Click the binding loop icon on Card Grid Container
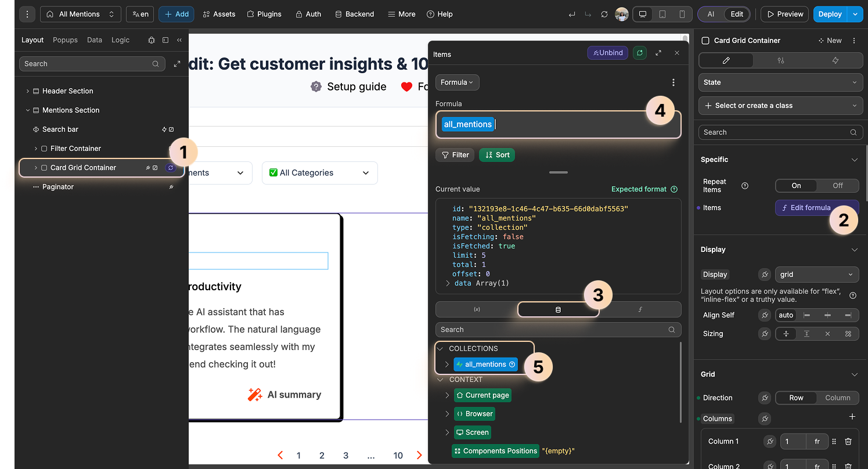Viewport: 868px width, 469px height. coord(170,168)
